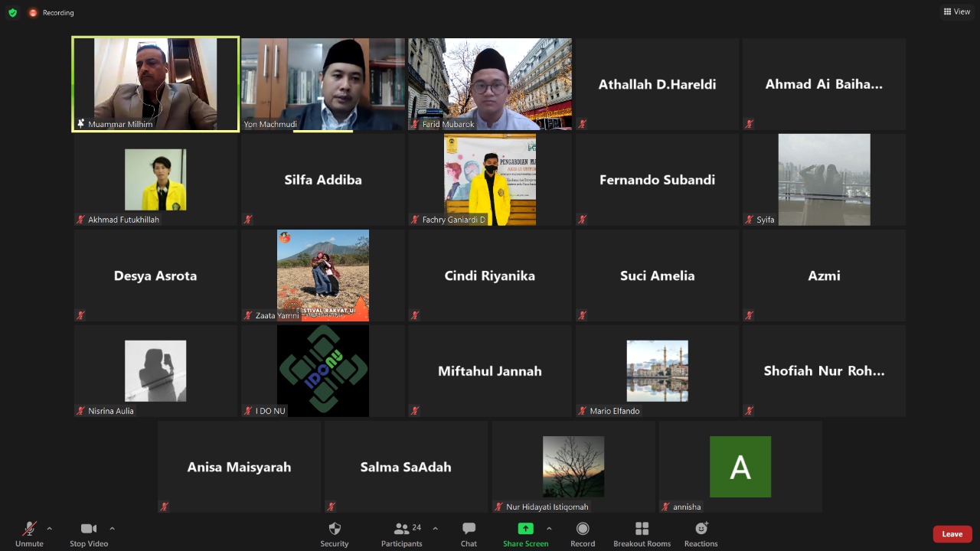Screen dimensions: 980x551
Task: Open the Chat panel
Action: click(x=469, y=530)
